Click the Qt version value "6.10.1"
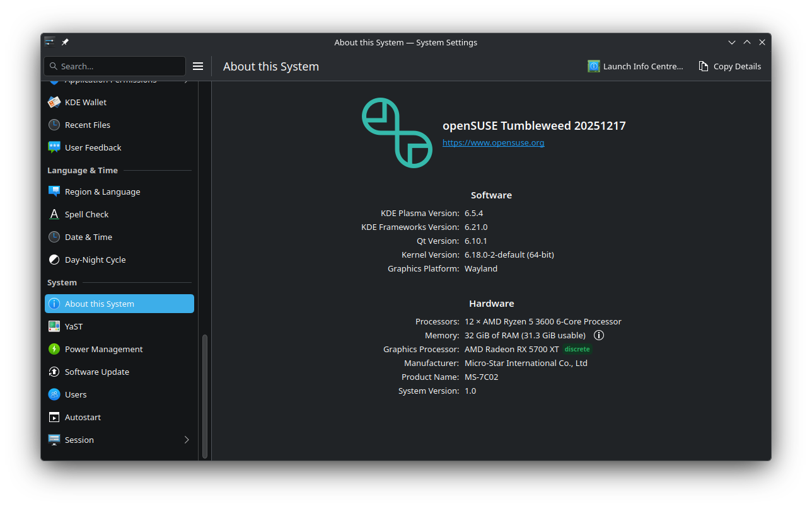Viewport: 812px width, 509px height. (x=476, y=241)
